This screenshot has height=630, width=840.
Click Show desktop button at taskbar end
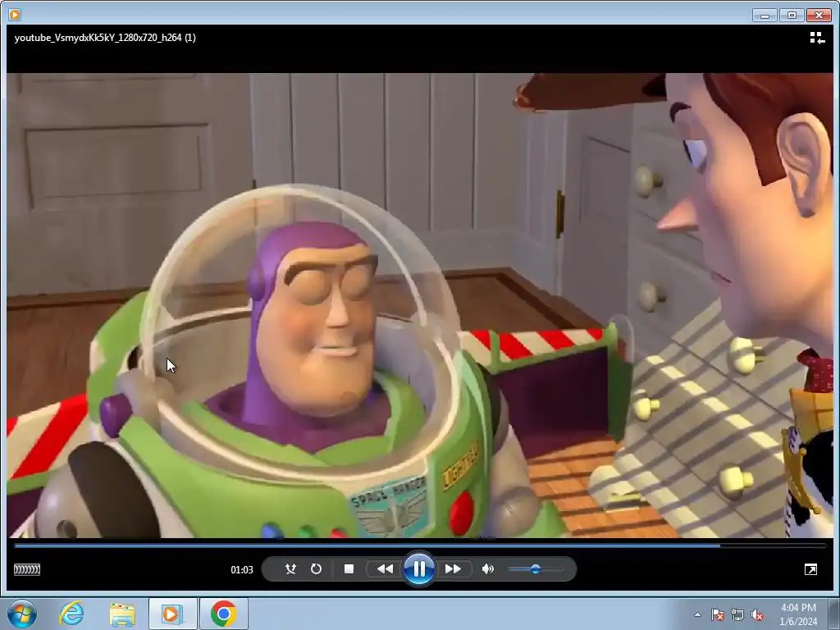tap(834, 614)
